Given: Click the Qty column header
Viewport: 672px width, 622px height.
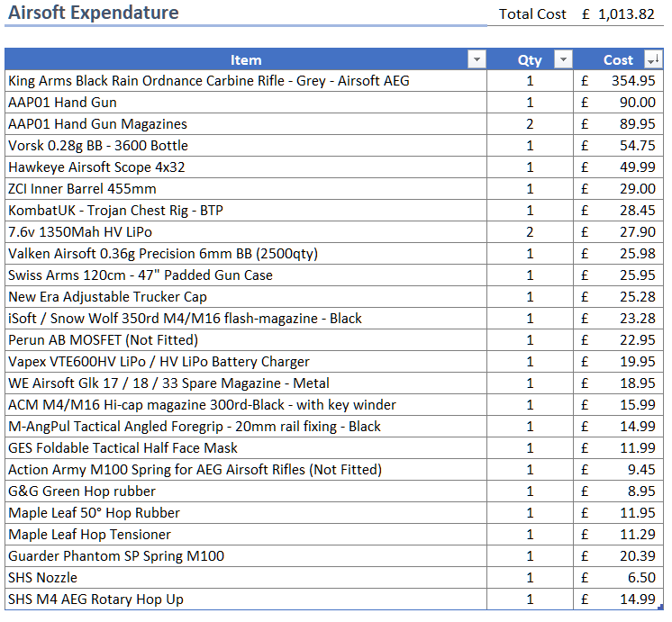Looking at the screenshot, I should 531,59.
